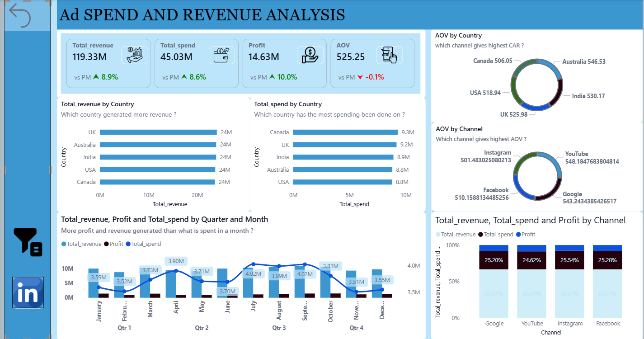Click the mobile shopping icon on AOV card
This screenshot has height=339, width=644.
(389, 55)
